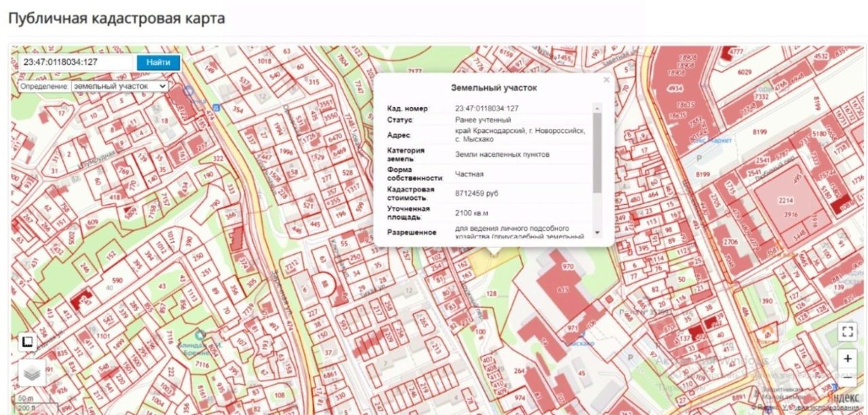The image size is (868, 415).
Task: Switch the map to fullscreen mode
Action: (847, 331)
